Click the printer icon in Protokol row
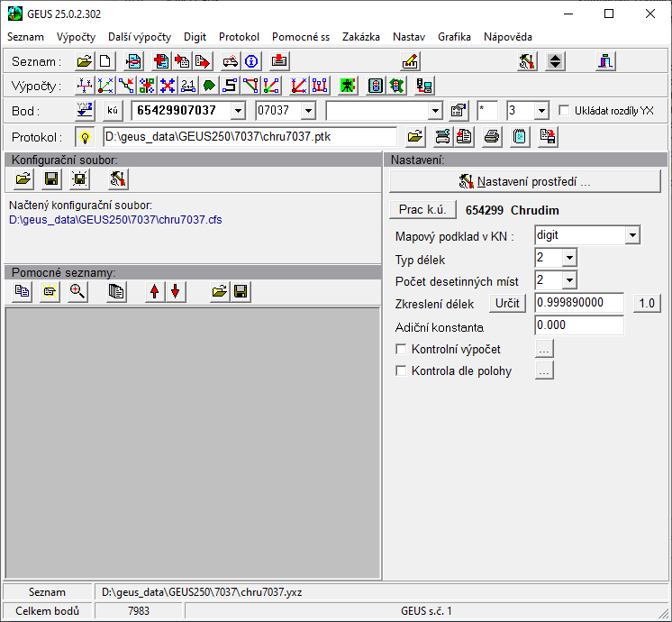672x622 pixels. 491,137
